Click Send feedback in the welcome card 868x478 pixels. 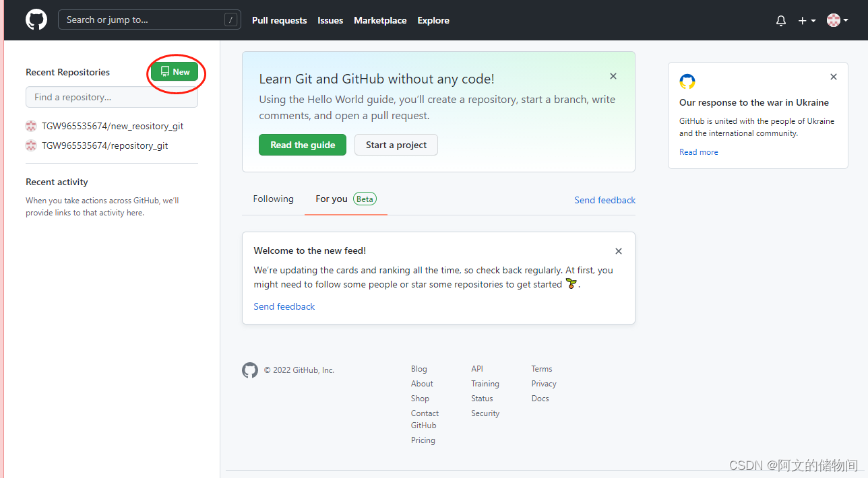(x=284, y=306)
